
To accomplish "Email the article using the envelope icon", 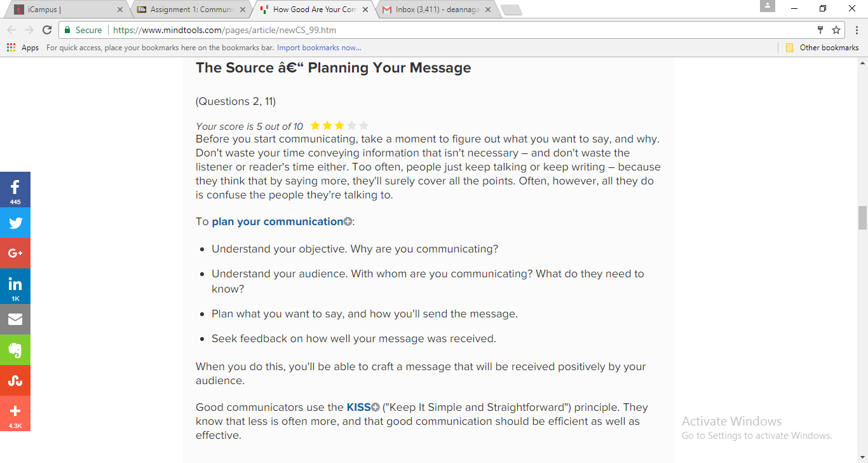I will pos(15,319).
